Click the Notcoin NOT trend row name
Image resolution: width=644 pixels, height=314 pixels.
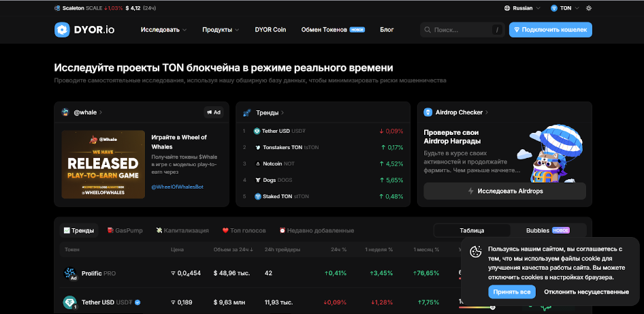click(278, 163)
